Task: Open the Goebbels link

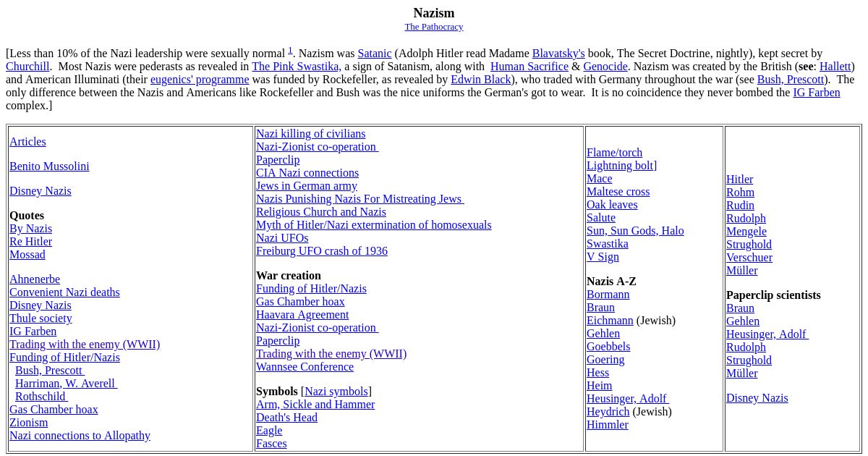Action: (x=608, y=347)
